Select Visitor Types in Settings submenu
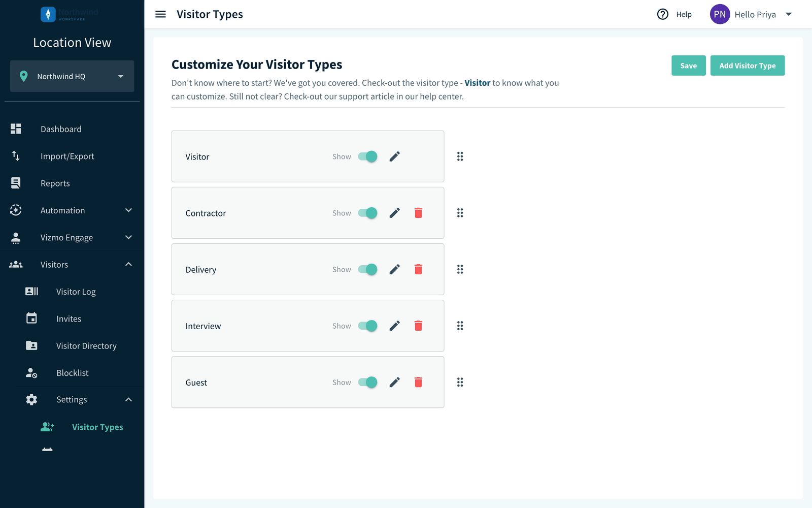The height and width of the screenshot is (508, 812). point(72,427)
